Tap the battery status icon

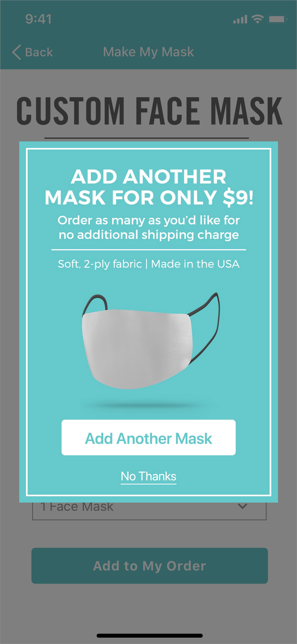(x=277, y=19)
